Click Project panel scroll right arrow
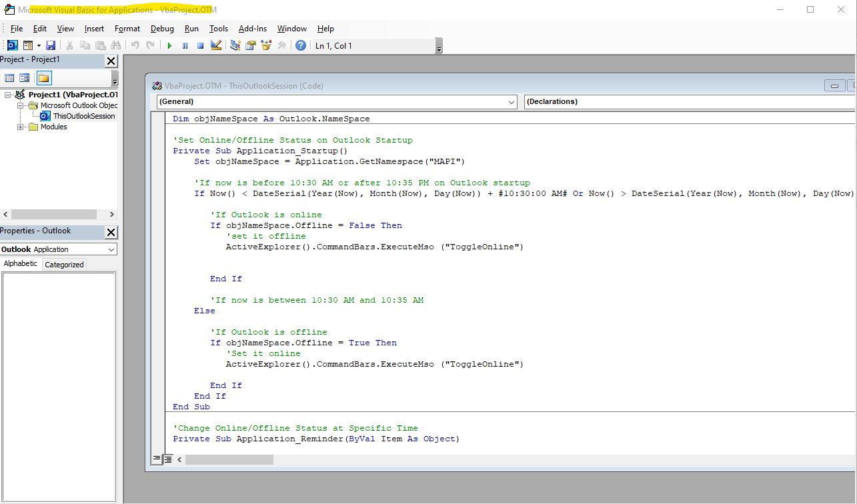This screenshot has height=504, width=857. (111, 215)
